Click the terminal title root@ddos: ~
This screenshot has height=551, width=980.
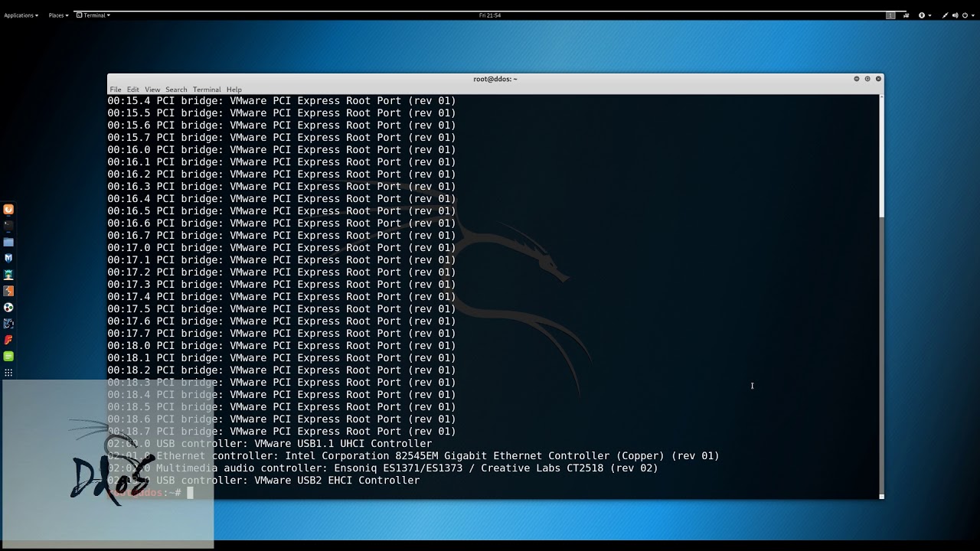point(495,79)
